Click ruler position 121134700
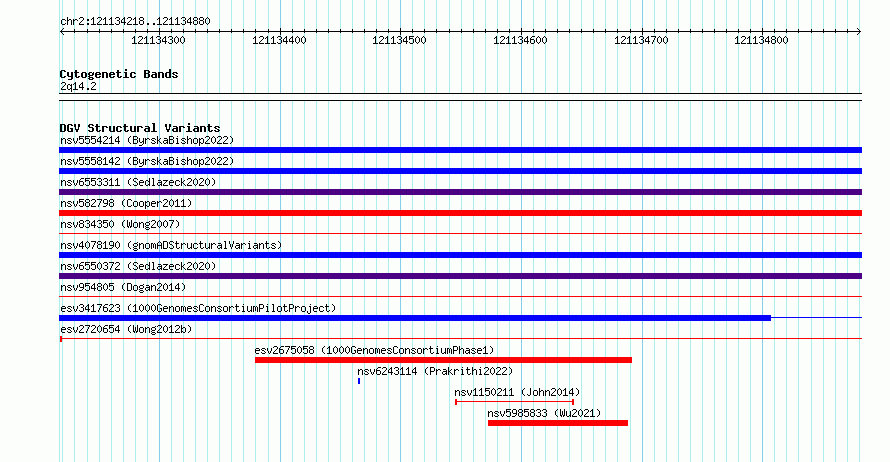This screenshot has width=890, height=462. pos(641,40)
